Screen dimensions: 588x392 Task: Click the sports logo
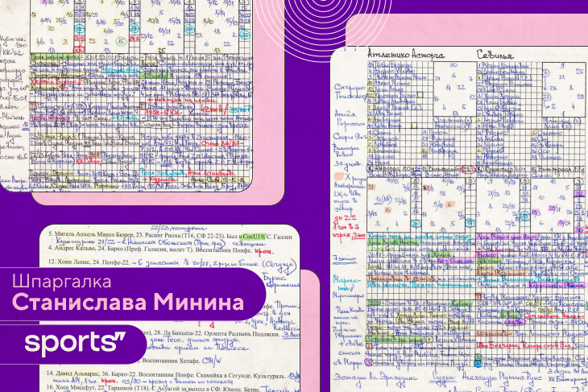pos(75,342)
